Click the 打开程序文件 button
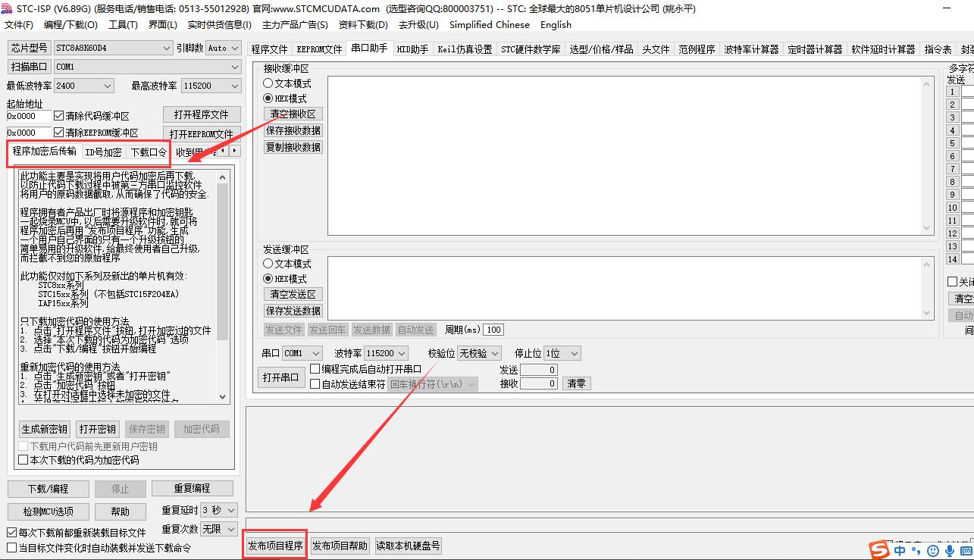 point(202,114)
